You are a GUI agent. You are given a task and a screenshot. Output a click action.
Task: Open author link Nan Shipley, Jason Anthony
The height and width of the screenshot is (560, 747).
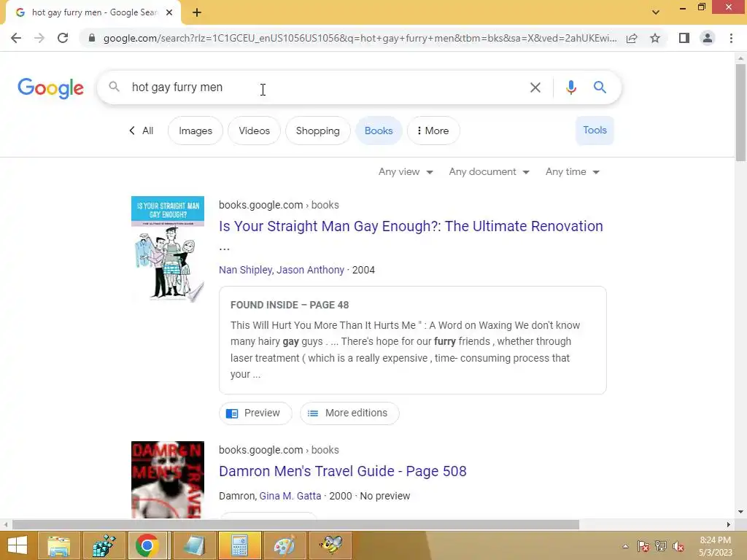tap(281, 270)
